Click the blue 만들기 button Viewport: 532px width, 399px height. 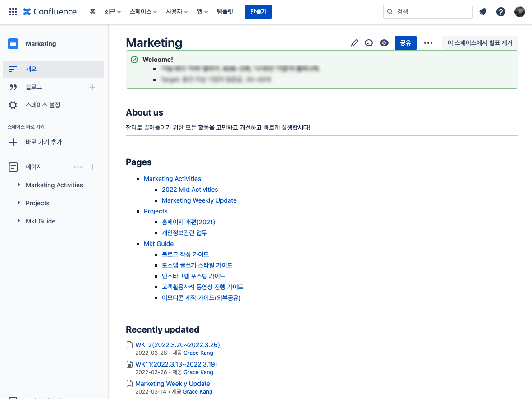(258, 12)
